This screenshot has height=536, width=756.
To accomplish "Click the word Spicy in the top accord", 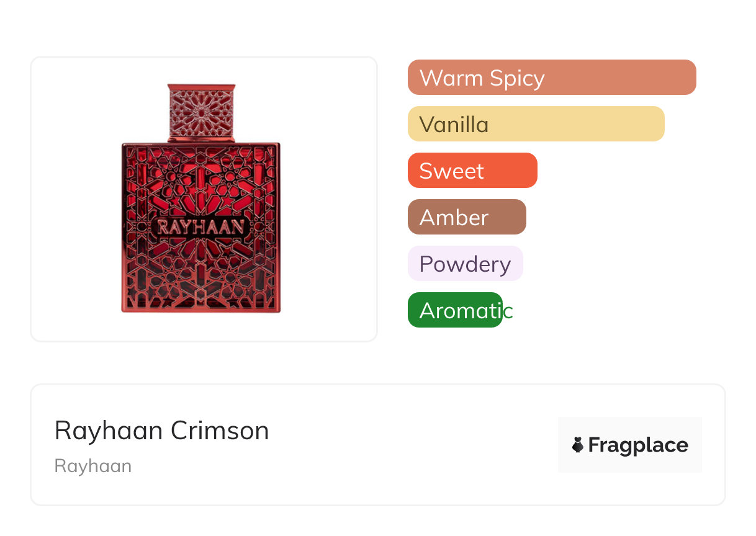I will (x=516, y=79).
